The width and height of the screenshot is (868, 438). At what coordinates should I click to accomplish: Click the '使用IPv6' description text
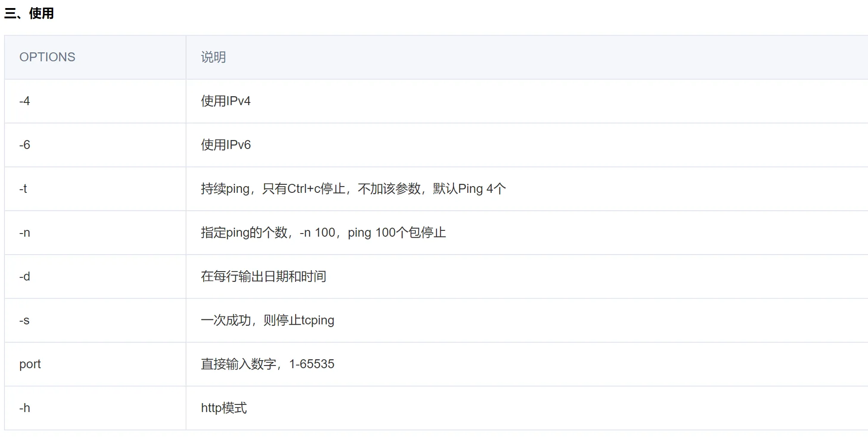pyautogui.click(x=225, y=145)
